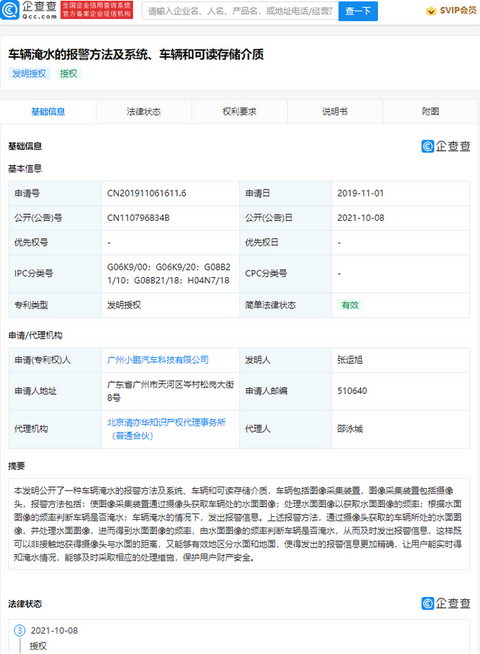
Task: Click the 查一下 search button
Action: pyautogui.click(x=358, y=11)
